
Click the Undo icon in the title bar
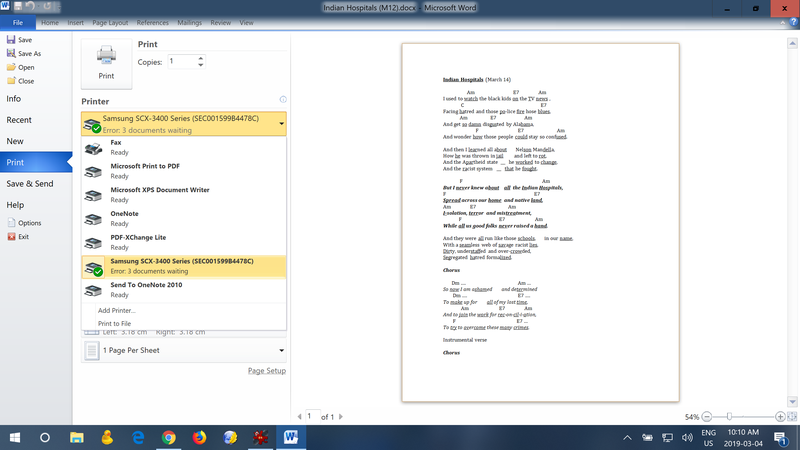point(31,7)
